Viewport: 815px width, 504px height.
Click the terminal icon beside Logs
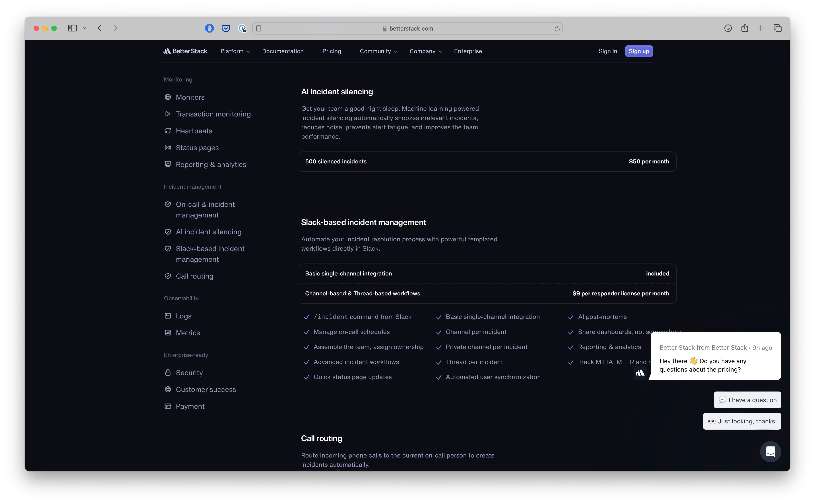click(x=168, y=316)
